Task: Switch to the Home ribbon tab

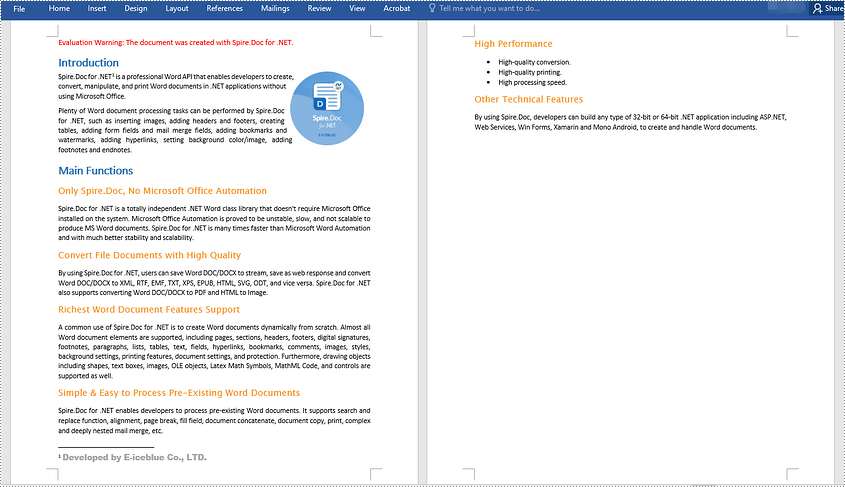Action: click(x=59, y=9)
